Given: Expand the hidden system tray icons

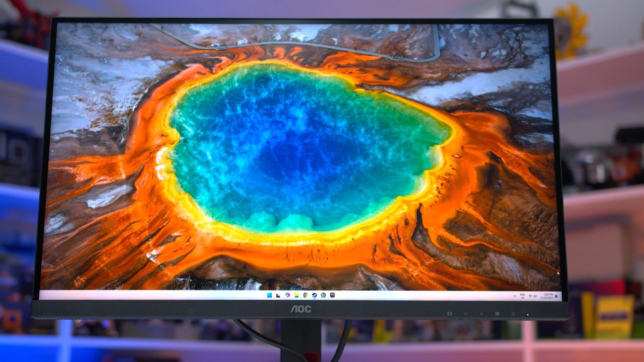Looking at the screenshot, I should pos(515,296).
